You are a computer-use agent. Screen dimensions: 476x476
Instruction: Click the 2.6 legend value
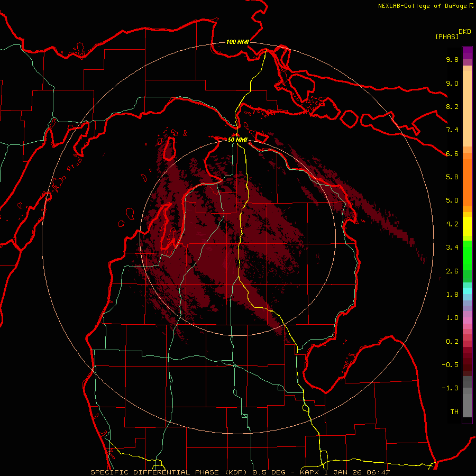(x=452, y=271)
